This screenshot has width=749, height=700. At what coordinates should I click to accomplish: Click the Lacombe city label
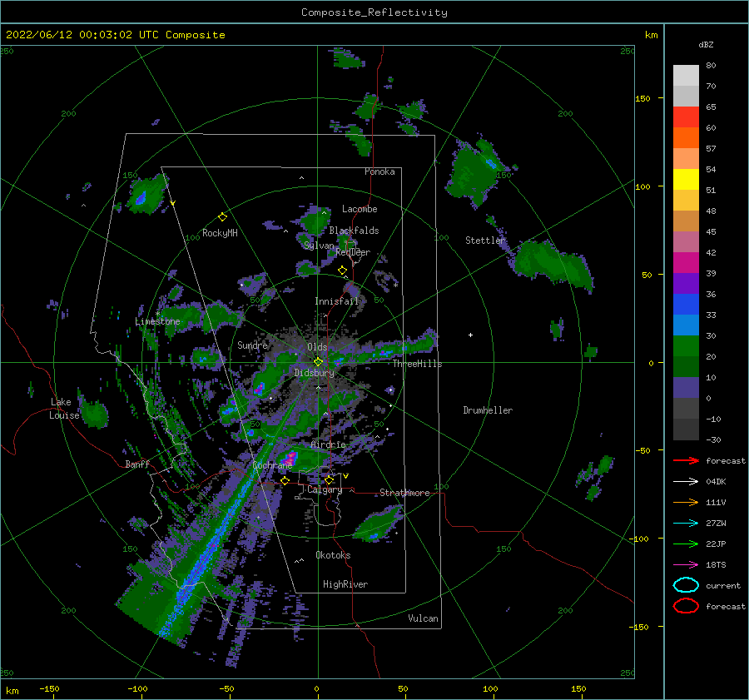(360, 209)
